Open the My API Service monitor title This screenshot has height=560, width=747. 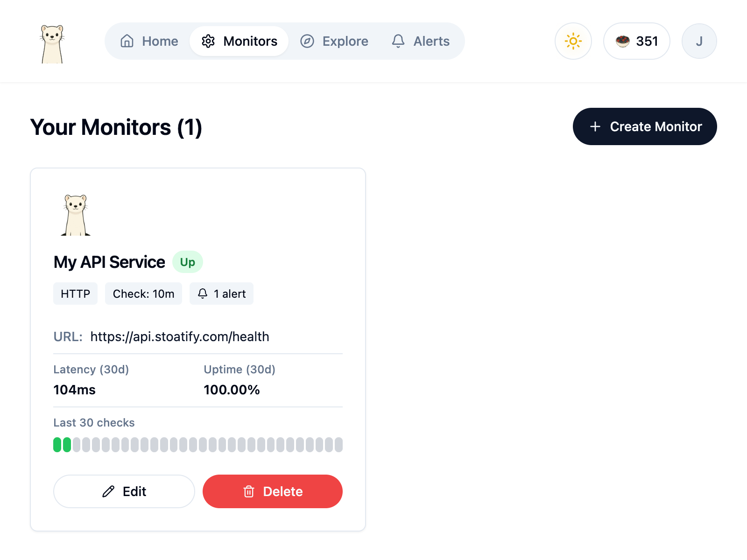coord(109,262)
